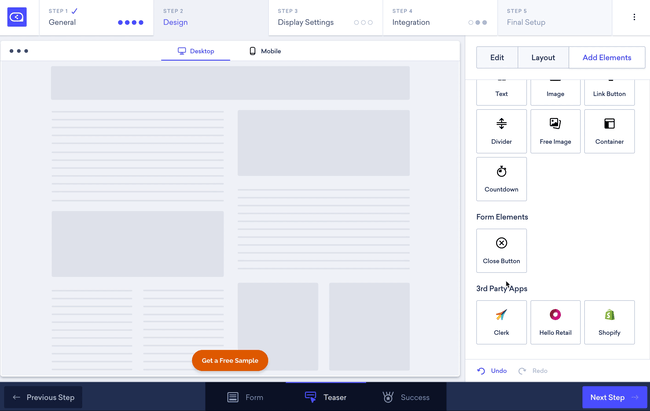Add a Free Image element

[555, 131]
